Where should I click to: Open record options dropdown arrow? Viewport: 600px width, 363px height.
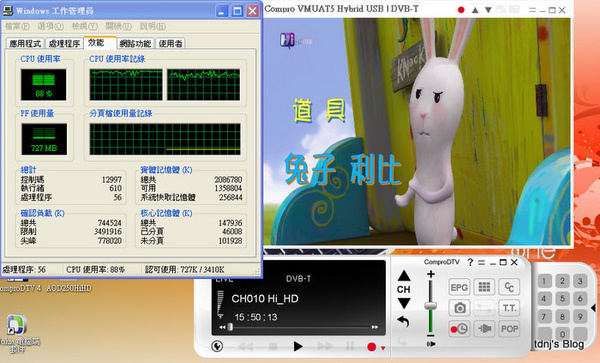[383, 348]
